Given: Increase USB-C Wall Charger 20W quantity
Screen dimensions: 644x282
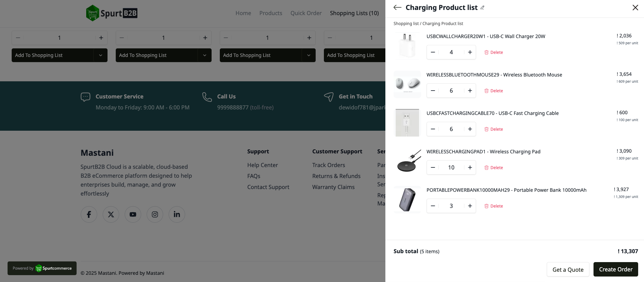Looking at the screenshot, I should tap(470, 52).
